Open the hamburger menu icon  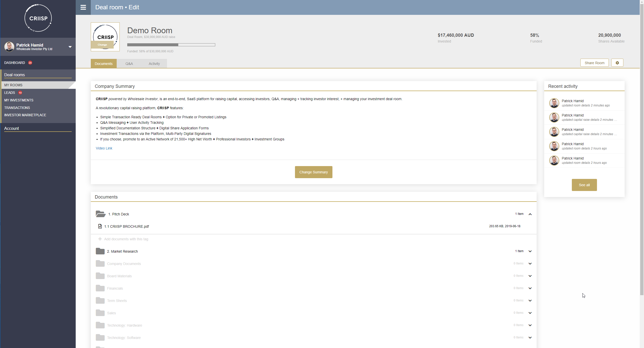[x=83, y=7]
